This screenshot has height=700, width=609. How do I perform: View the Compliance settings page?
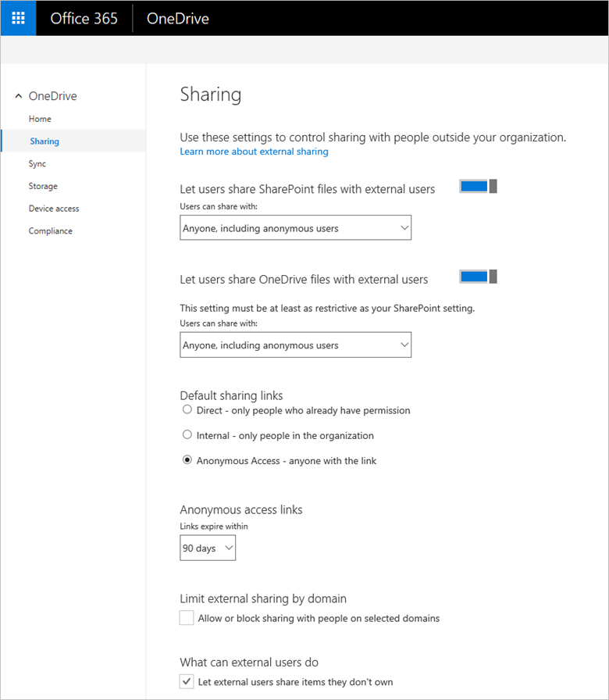pyautogui.click(x=50, y=230)
